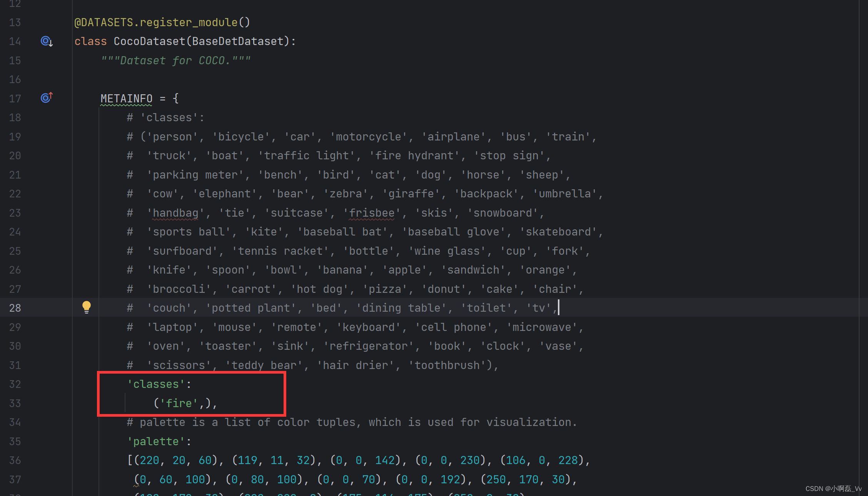Viewport: 868px width, 496px height.
Task: Click line number 28 in the gutter
Action: pos(15,308)
